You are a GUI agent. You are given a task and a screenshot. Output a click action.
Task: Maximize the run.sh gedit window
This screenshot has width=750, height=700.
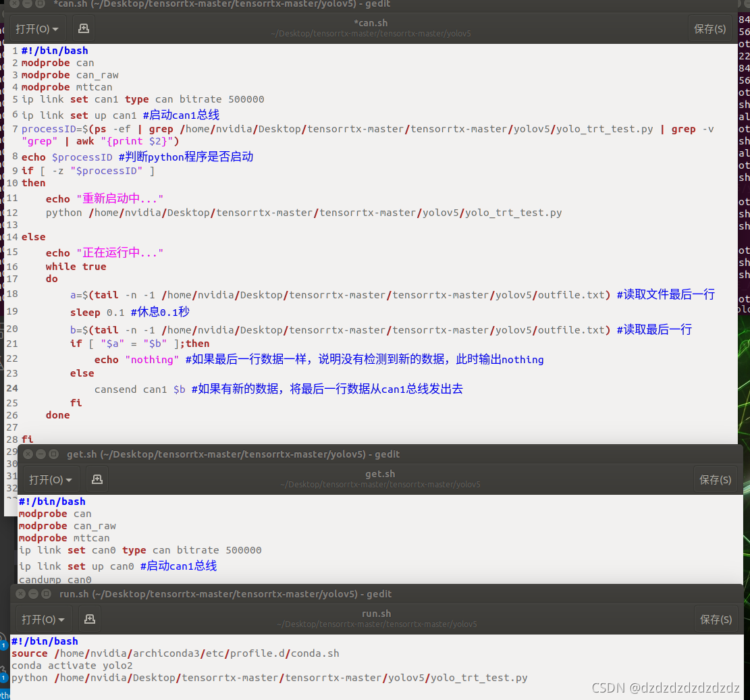pos(46,593)
